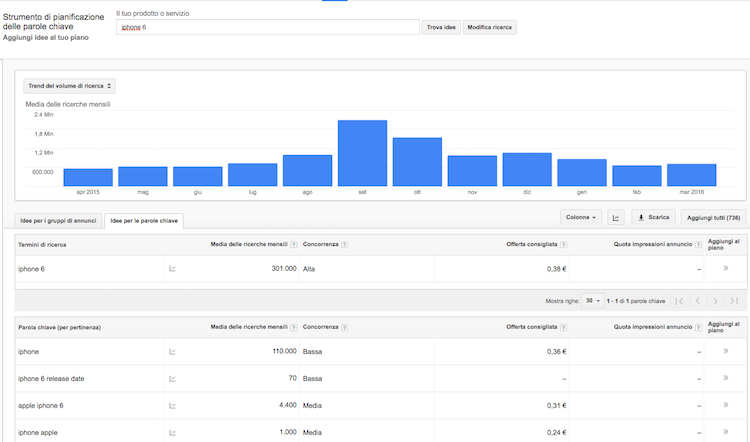Toggle the chart view icon beside Colonne

tap(616, 217)
